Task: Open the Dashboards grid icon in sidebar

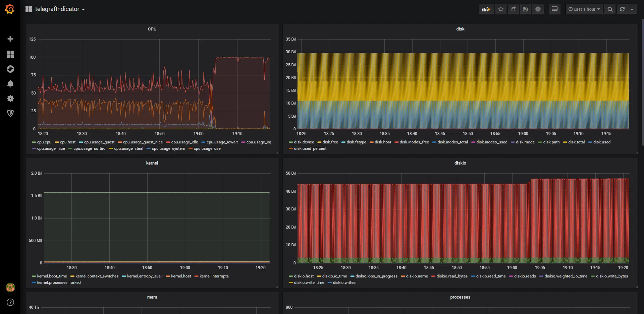Action: (x=10, y=54)
